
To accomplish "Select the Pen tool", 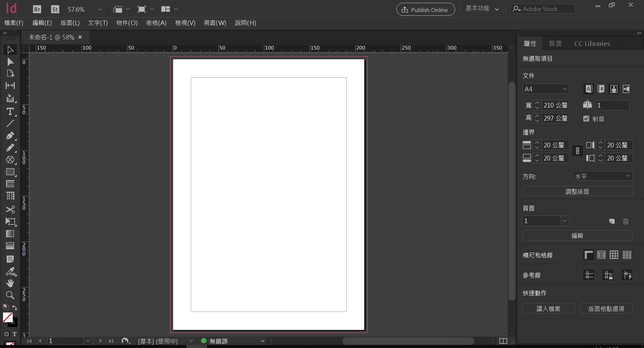I will 10,136.
